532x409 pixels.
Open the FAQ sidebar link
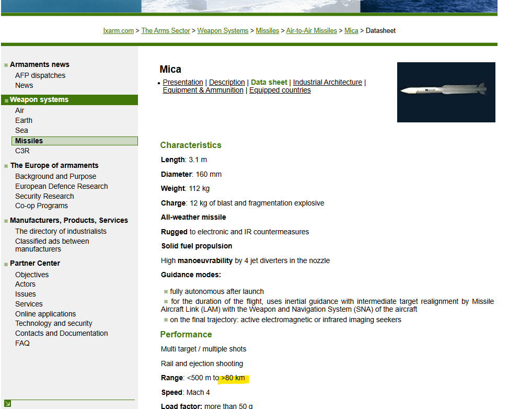click(x=22, y=343)
